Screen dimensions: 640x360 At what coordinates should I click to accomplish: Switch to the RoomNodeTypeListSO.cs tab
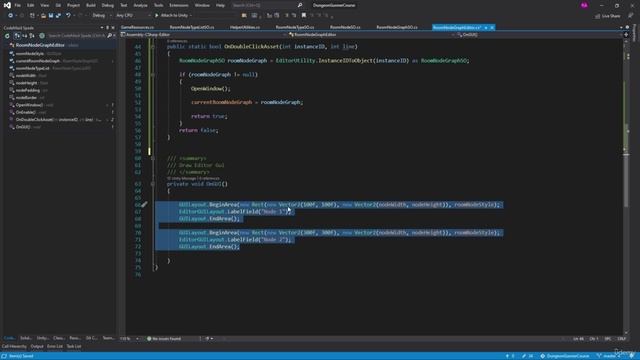pyautogui.click(x=192, y=27)
